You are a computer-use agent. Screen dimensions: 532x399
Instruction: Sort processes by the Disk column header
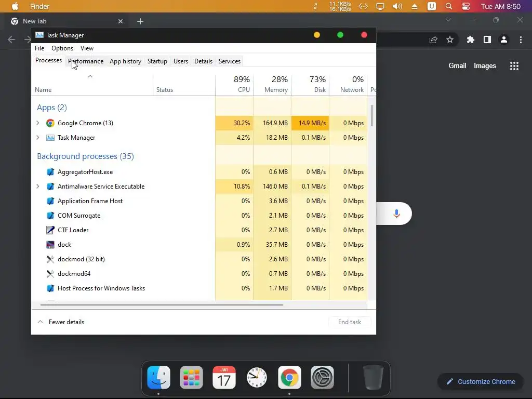310,85
